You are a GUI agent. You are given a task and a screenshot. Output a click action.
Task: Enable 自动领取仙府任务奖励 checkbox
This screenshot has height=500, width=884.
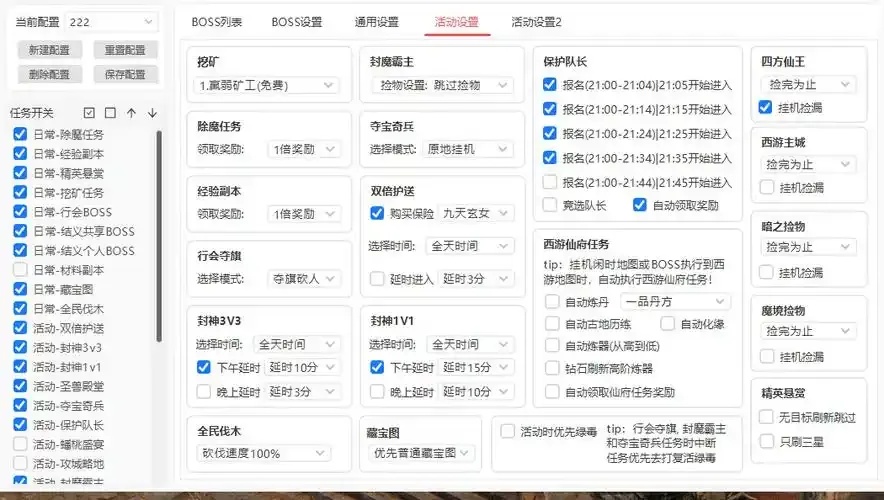click(552, 392)
